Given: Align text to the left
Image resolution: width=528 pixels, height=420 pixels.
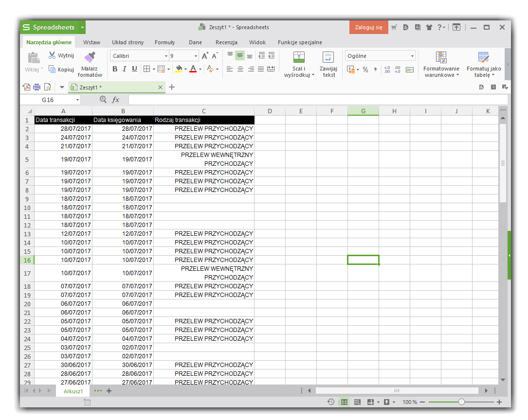Looking at the screenshot, I should [x=230, y=69].
